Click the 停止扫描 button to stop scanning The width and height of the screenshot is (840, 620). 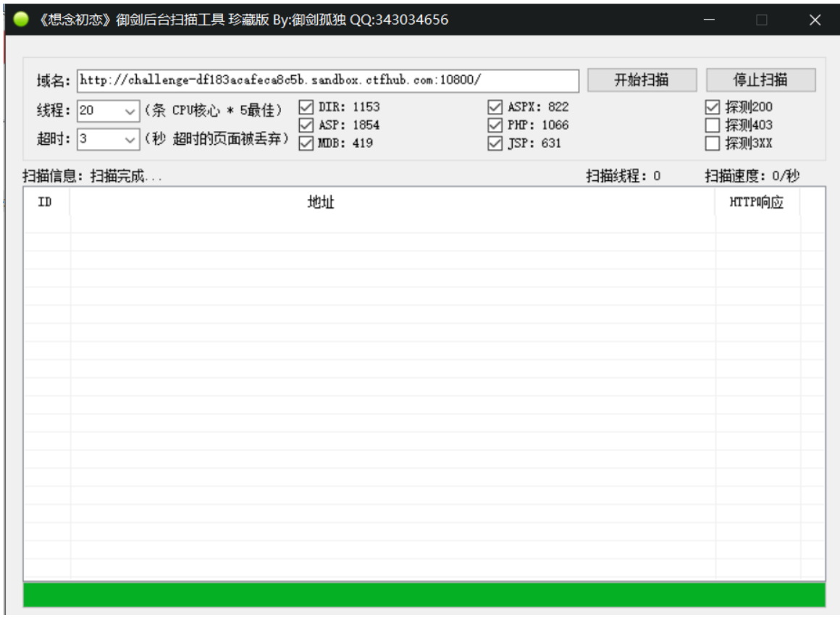click(761, 80)
